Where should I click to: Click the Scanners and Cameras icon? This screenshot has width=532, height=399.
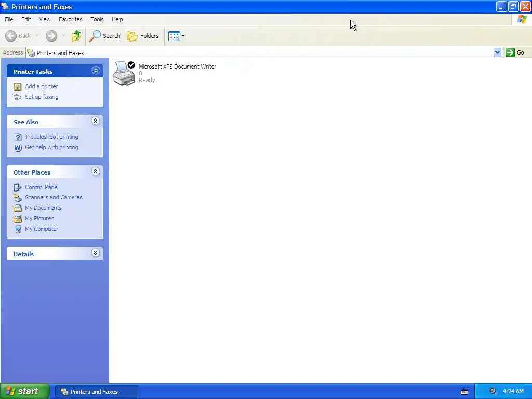[x=17, y=198]
